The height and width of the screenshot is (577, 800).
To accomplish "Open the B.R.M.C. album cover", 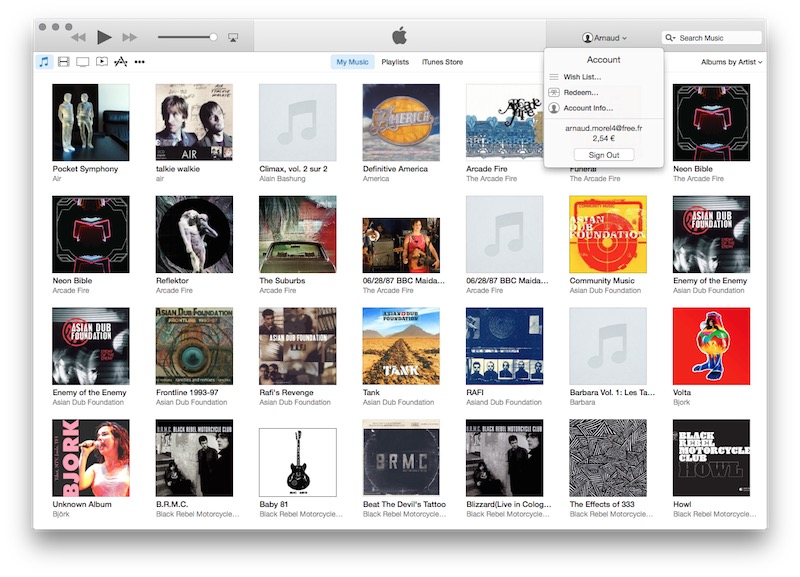I will coord(194,458).
